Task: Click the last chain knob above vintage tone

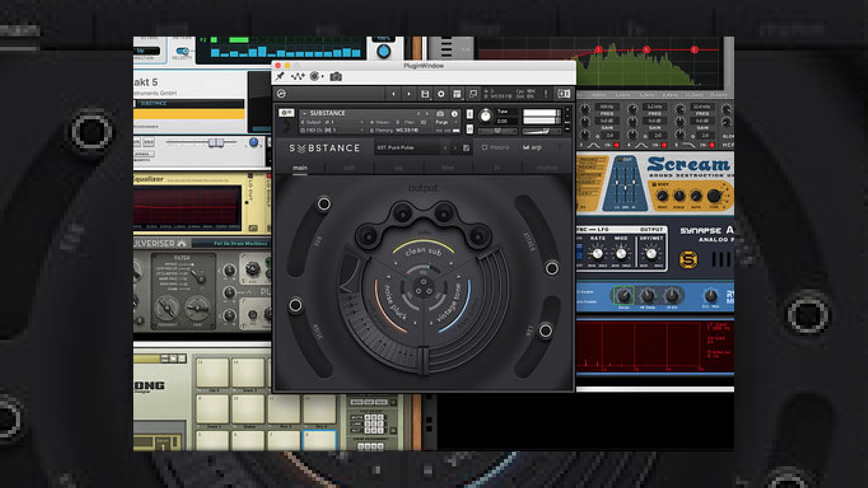Action: pyautogui.click(x=478, y=235)
